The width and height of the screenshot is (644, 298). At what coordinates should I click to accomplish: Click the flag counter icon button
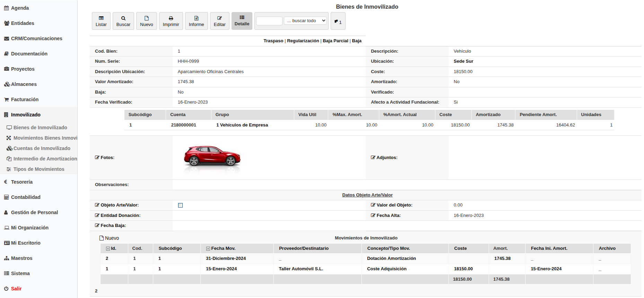[x=338, y=21]
